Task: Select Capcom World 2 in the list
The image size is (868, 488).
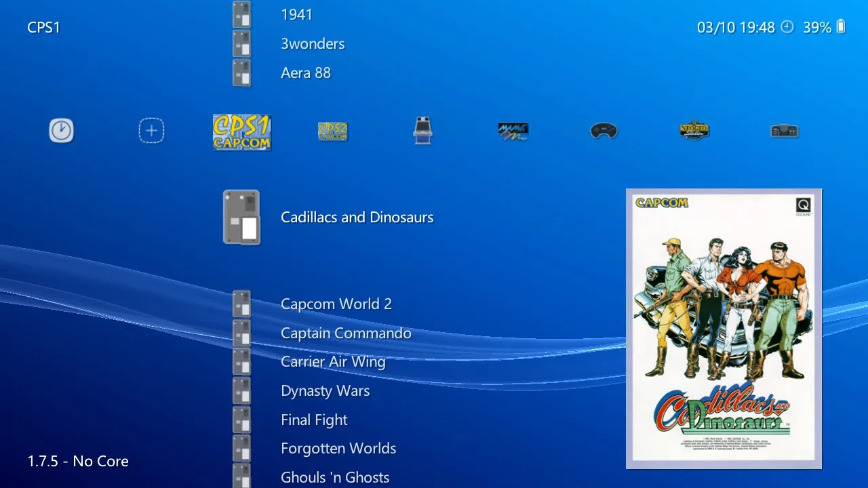Action: (336, 304)
